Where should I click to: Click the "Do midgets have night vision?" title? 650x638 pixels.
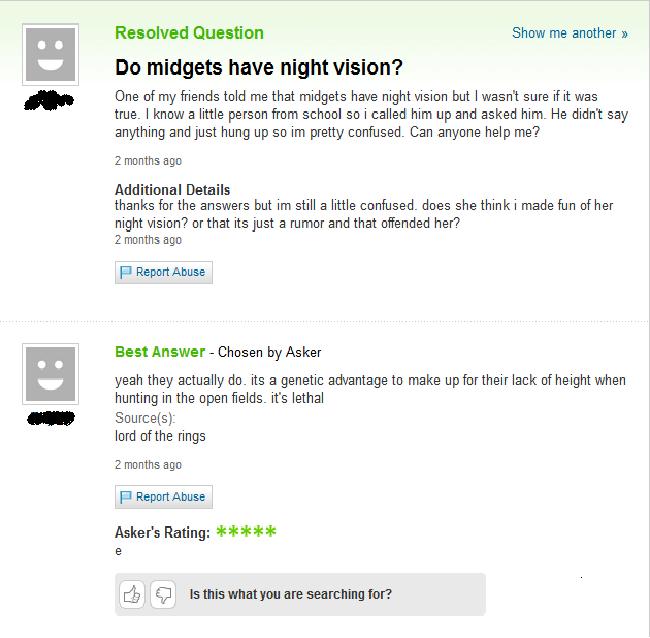click(259, 67)
